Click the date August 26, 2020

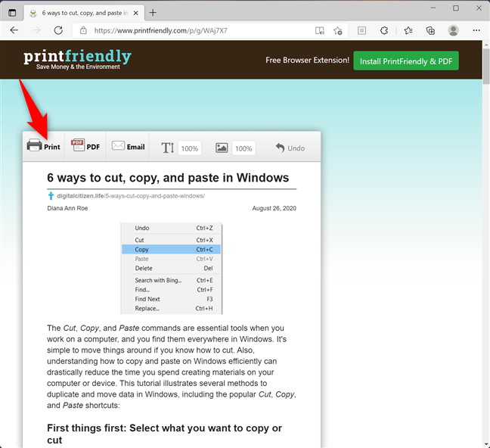(x=274, y=208)
